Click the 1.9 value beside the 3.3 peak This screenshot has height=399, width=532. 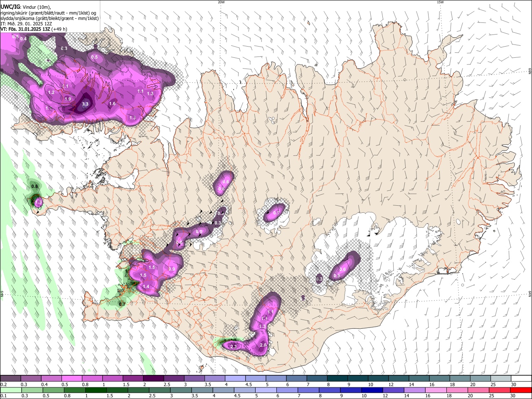(x=68, y=99)
